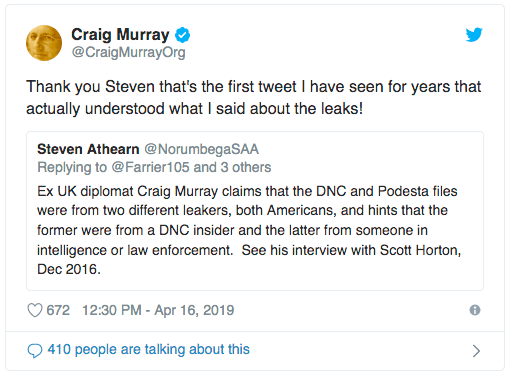
Task: Visit the @CraigMurrayOrg handle
Action: pos(129,52)
